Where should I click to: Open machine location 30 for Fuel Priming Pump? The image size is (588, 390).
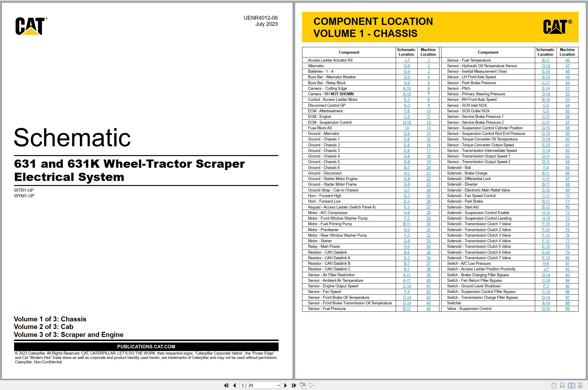pos(429,224)
